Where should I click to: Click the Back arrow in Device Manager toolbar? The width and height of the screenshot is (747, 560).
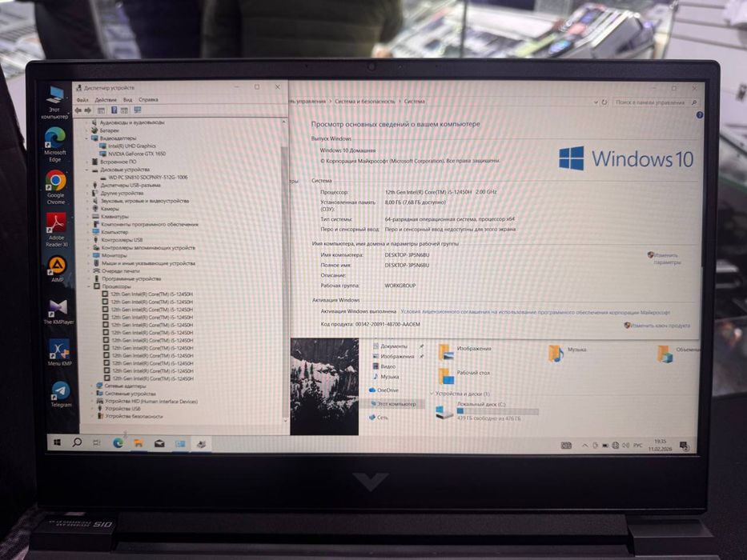point(78,110)
